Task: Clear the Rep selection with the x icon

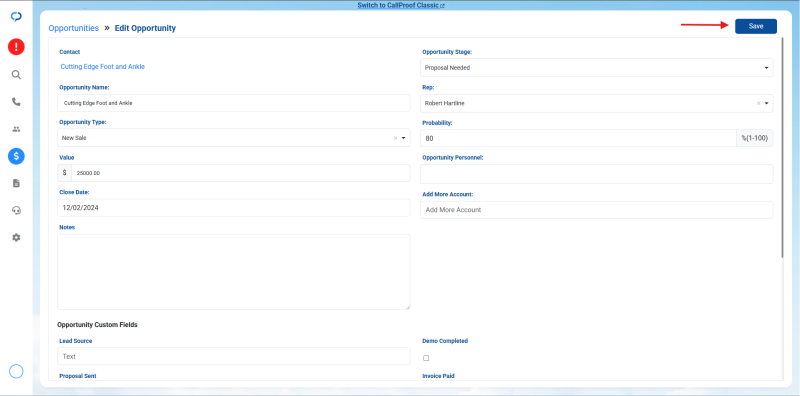Action: pyautogui.click(x=758, y=103)
